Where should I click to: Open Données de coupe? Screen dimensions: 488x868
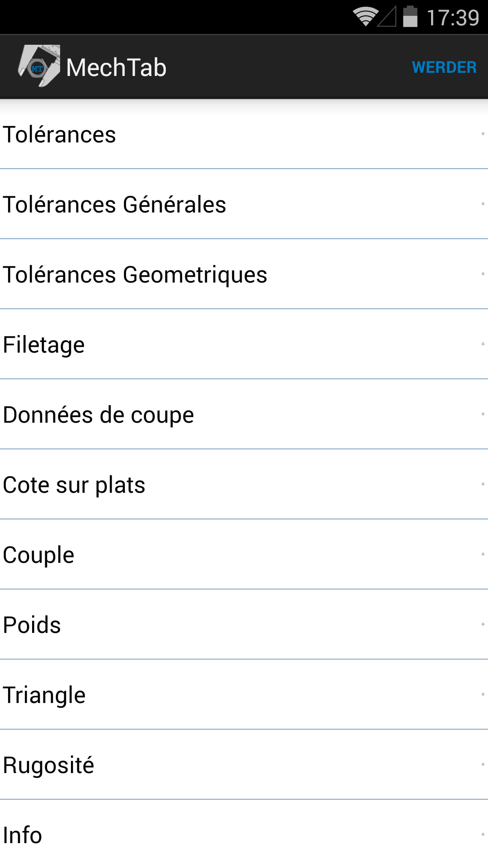click(x=244, y=414)
